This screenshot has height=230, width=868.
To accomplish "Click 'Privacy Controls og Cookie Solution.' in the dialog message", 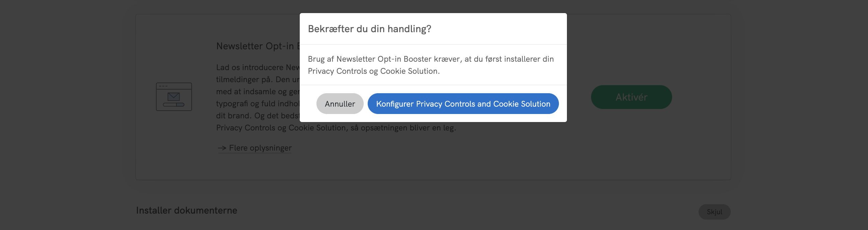I will click(373, 71).
